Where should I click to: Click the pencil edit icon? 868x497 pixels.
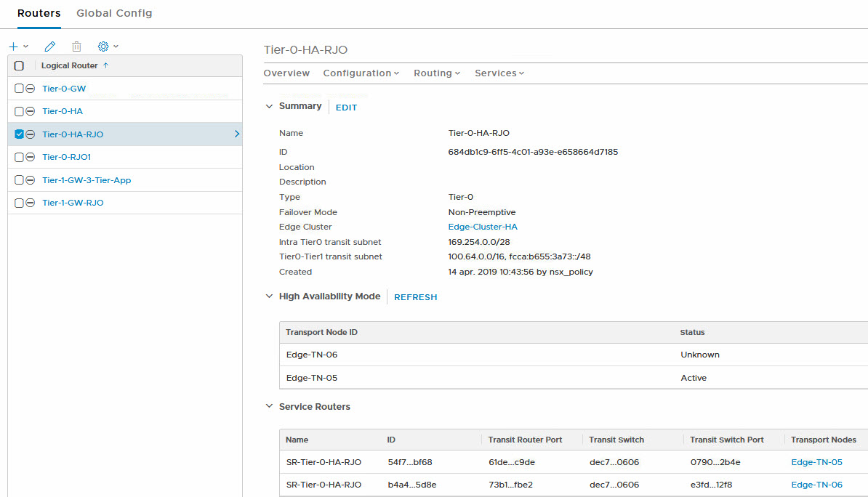(x=49, y=47)
